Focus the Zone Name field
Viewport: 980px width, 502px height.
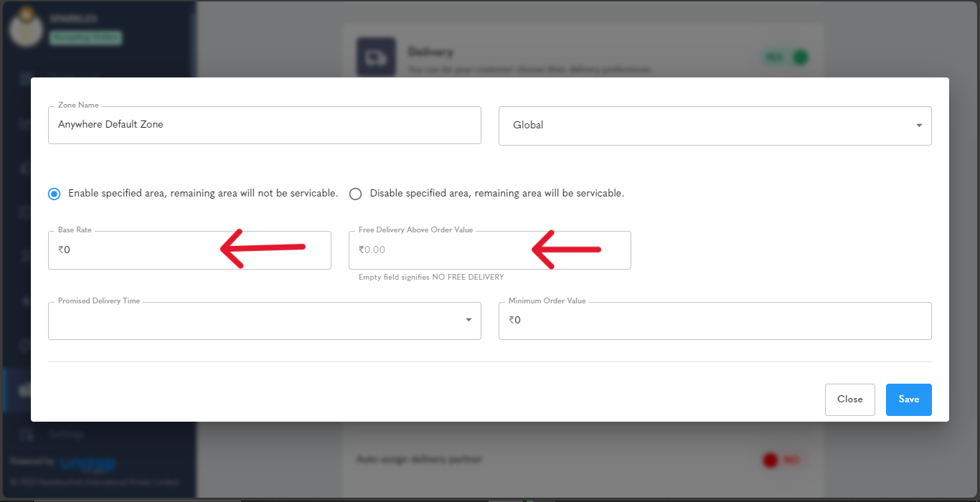click(x=265, y=125)
